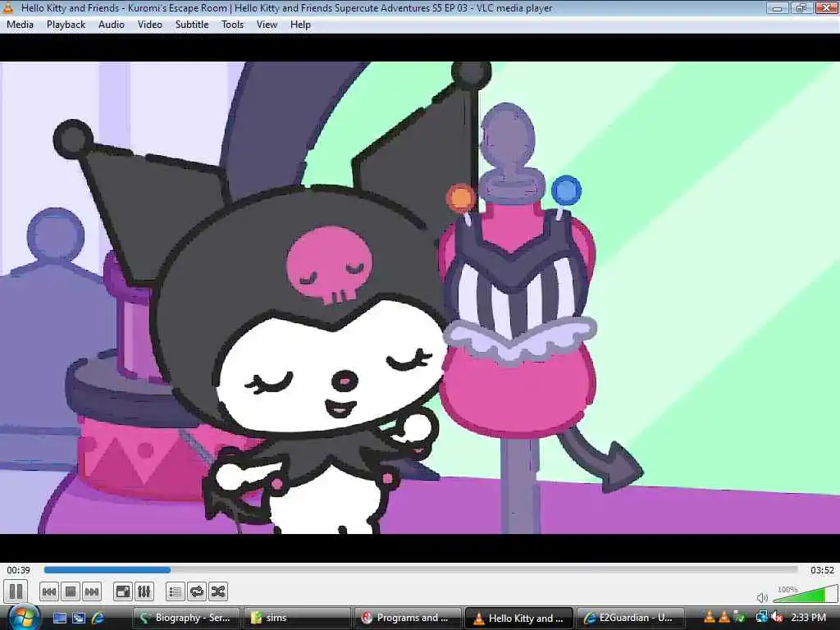
Task: Restore down the VLC window
Action: tap(801, 7)
